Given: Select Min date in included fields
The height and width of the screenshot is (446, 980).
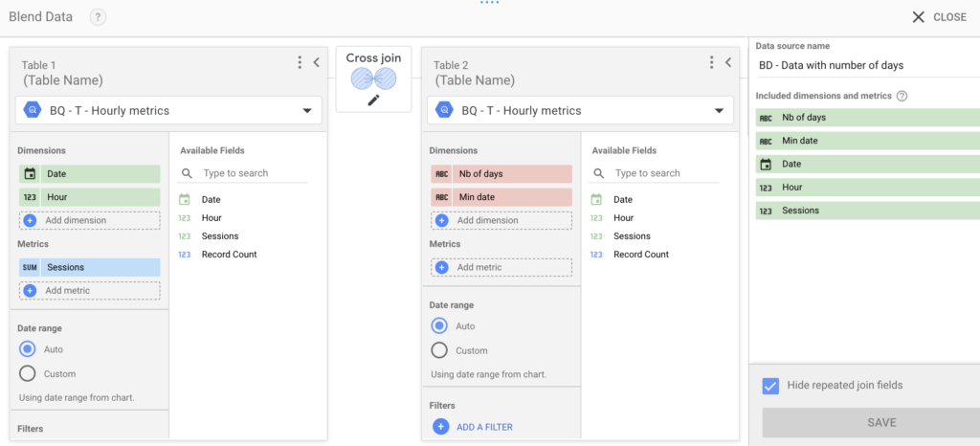Looking at the screenshot, I should (867, 141).
